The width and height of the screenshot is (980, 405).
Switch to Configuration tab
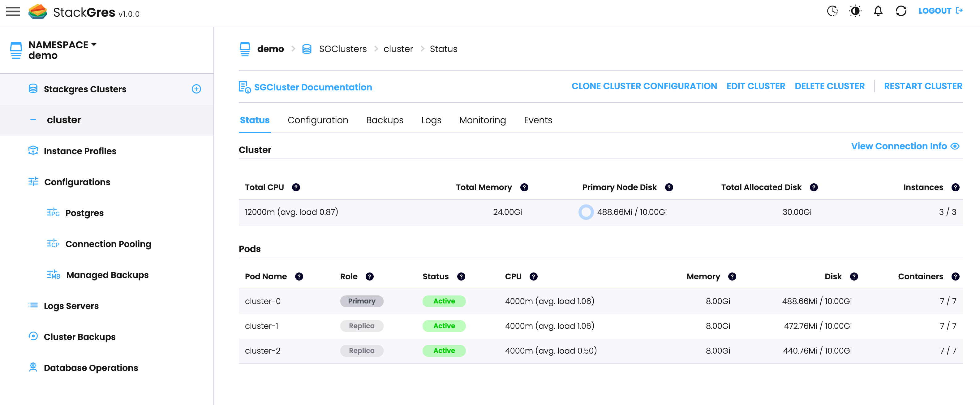pos(318,120)
